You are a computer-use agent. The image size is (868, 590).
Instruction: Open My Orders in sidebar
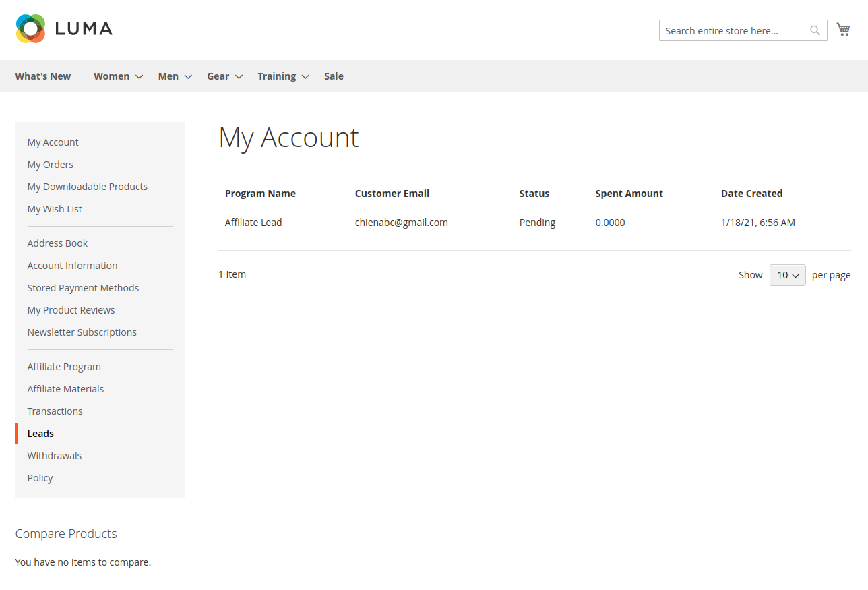tap(51, 165)
